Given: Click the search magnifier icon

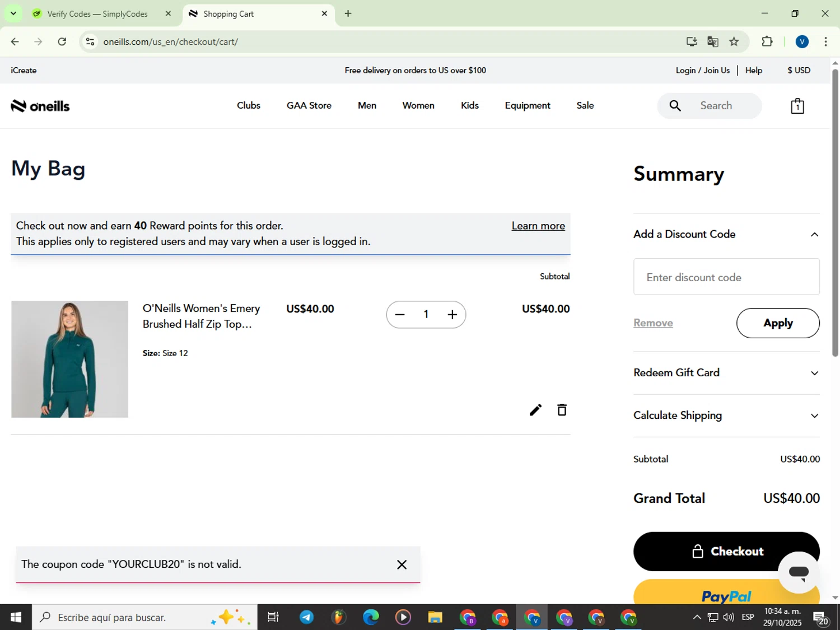Looking at the screenshot, I should 675,106.
